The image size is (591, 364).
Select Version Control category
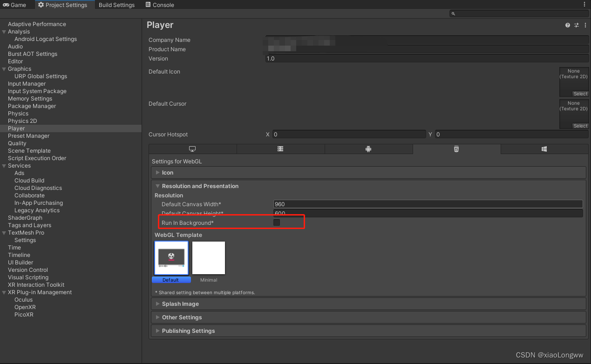[28, 270]
